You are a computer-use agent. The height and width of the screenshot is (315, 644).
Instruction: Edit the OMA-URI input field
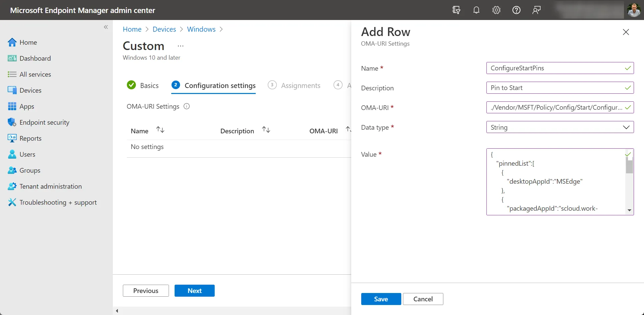point(560,107)
